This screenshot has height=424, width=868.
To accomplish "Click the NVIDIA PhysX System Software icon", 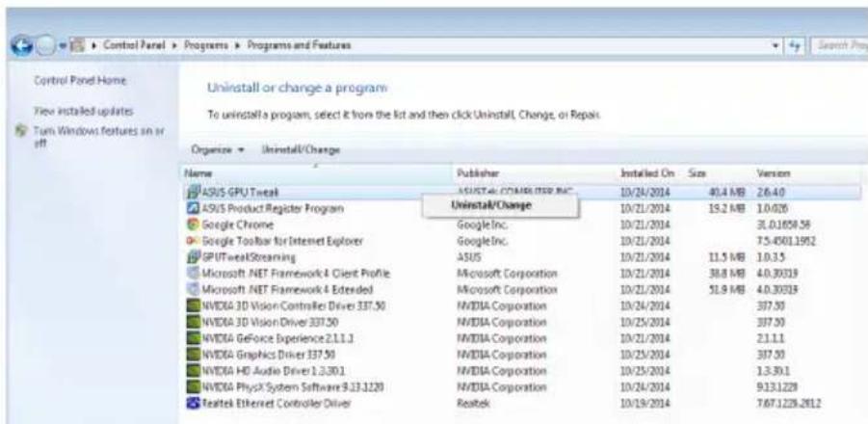I will pyautogui.click(x=194, y=387).
